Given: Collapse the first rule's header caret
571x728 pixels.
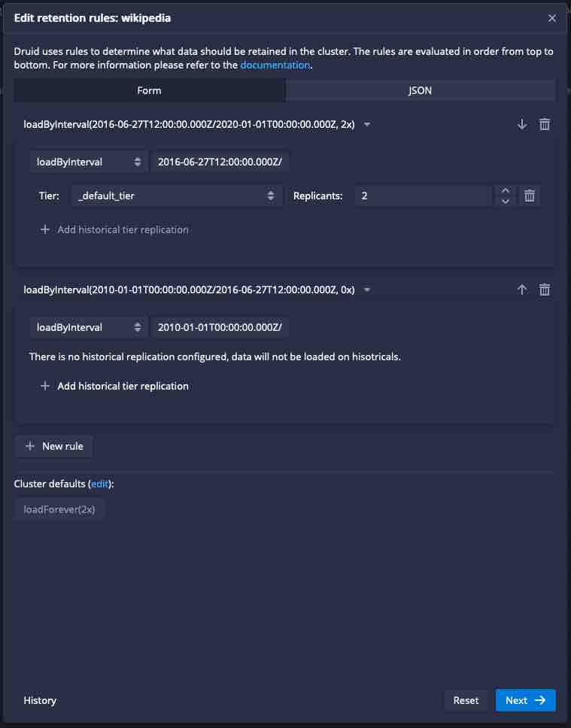Looking at the screenshot, I should pos(367,124).
